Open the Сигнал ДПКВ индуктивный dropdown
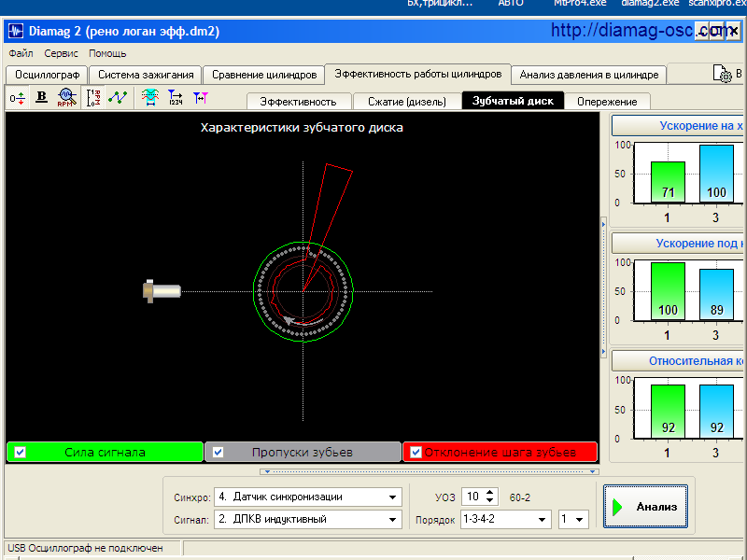Screen dimensions: 747x560 pos(392,520)
